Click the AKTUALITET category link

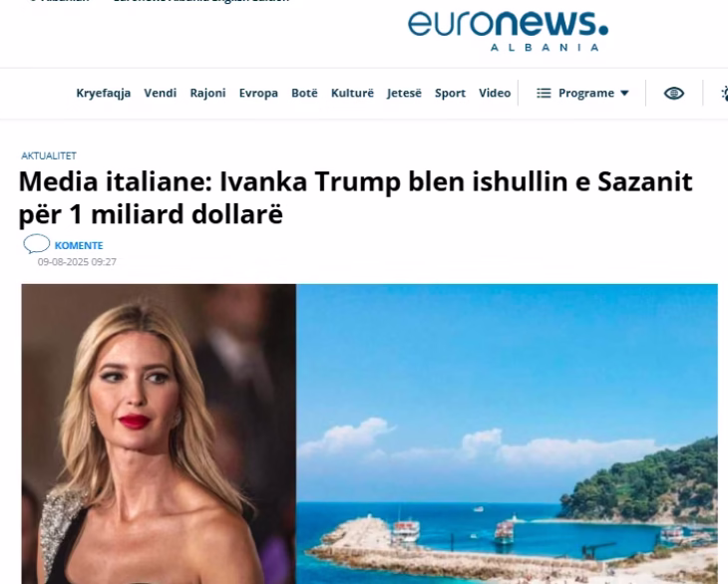tap(49, 155)
